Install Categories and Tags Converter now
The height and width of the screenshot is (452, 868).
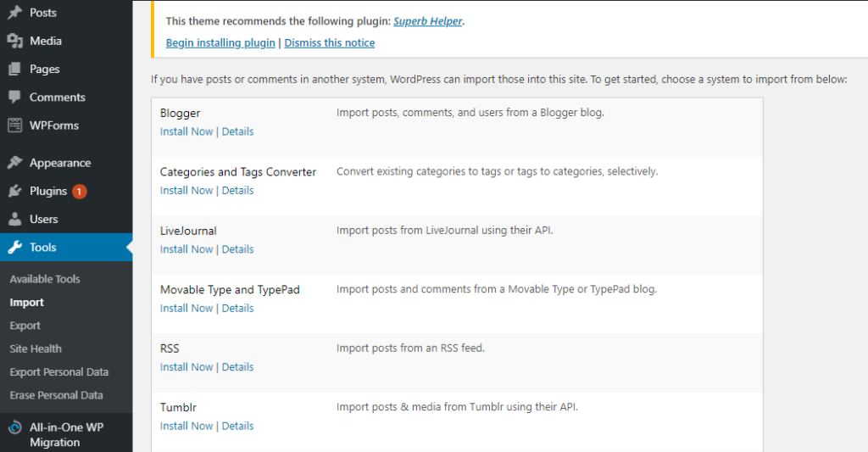point(186,190)
